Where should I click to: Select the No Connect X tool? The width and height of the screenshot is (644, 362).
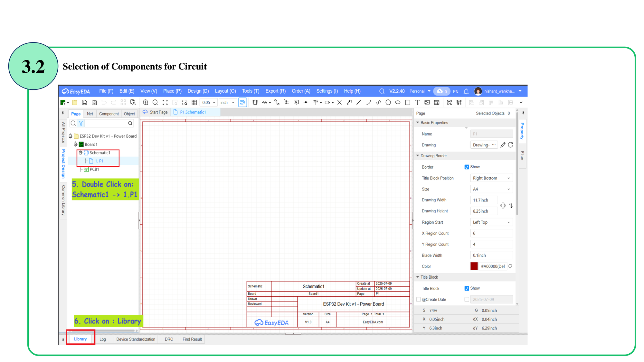pos(339,102)
